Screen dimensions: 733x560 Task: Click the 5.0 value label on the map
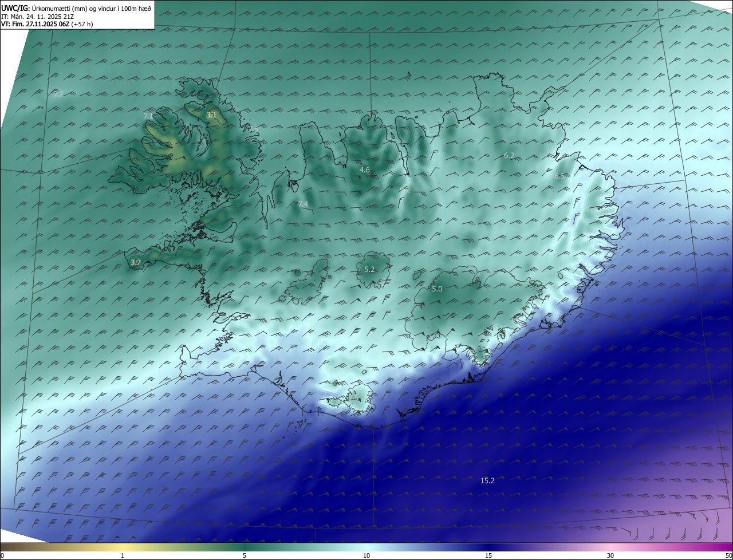pyautogui.click(x=437, y=289)
